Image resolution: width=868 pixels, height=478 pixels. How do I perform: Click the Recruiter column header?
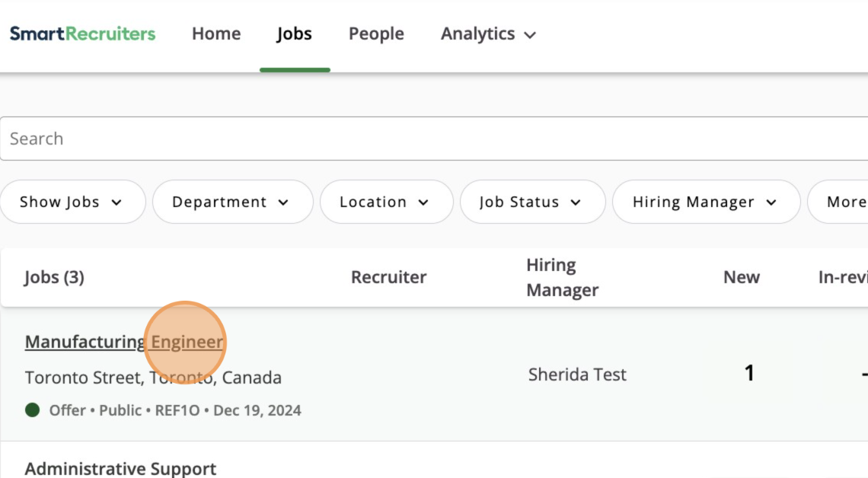388,277
